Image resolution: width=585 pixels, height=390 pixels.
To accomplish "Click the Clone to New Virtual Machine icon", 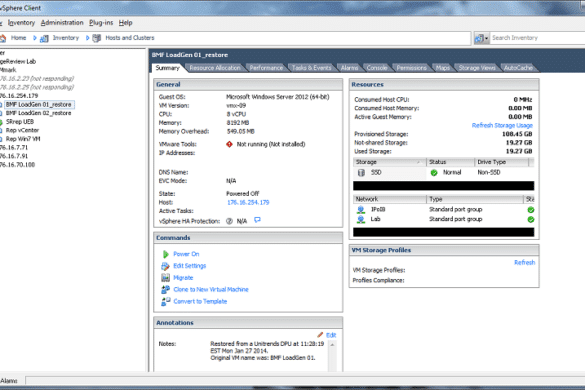I will click(x=165, y=290).
